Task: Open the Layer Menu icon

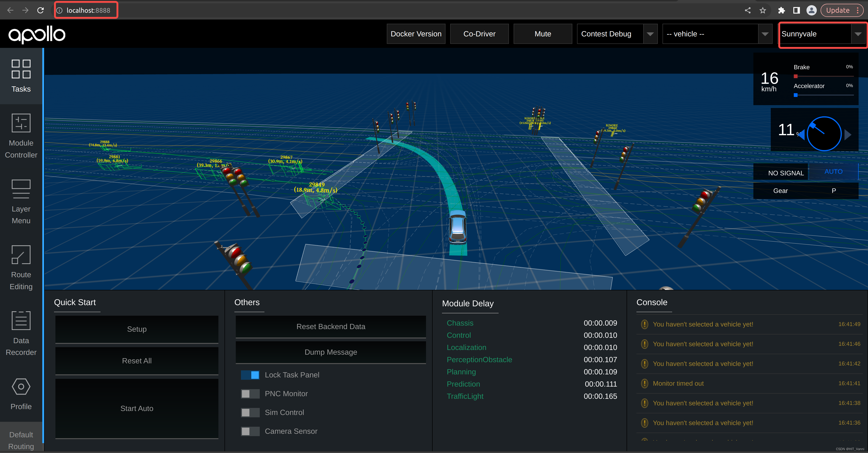Action: [21, 189]
